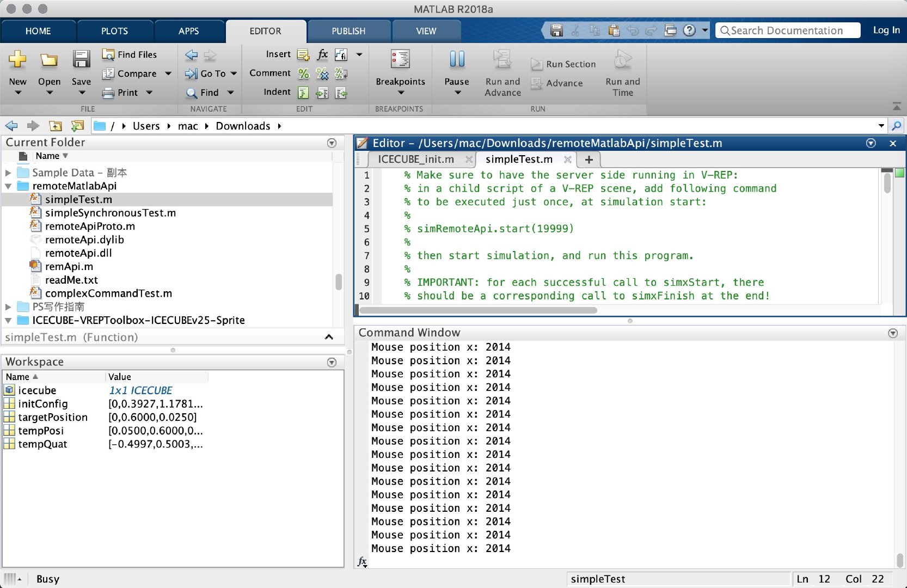907x588 pixels.
Task: Apply smart indent to selected code
Action: coord(303,93)
